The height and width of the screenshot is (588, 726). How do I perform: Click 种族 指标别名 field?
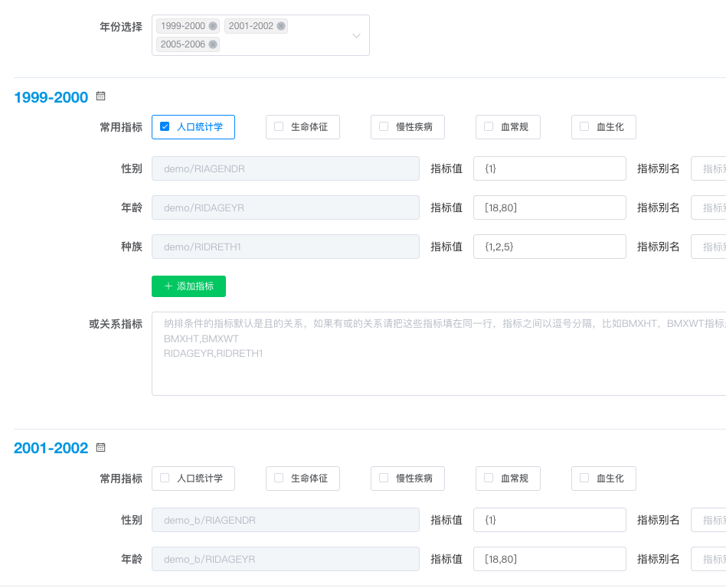pyautogui.click(x=708, y=247)
